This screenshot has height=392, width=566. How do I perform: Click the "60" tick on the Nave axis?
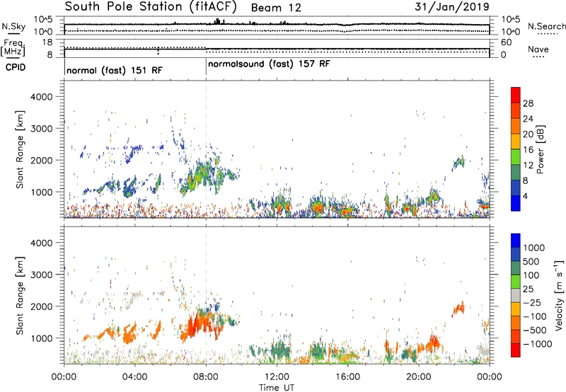point(506,42)
